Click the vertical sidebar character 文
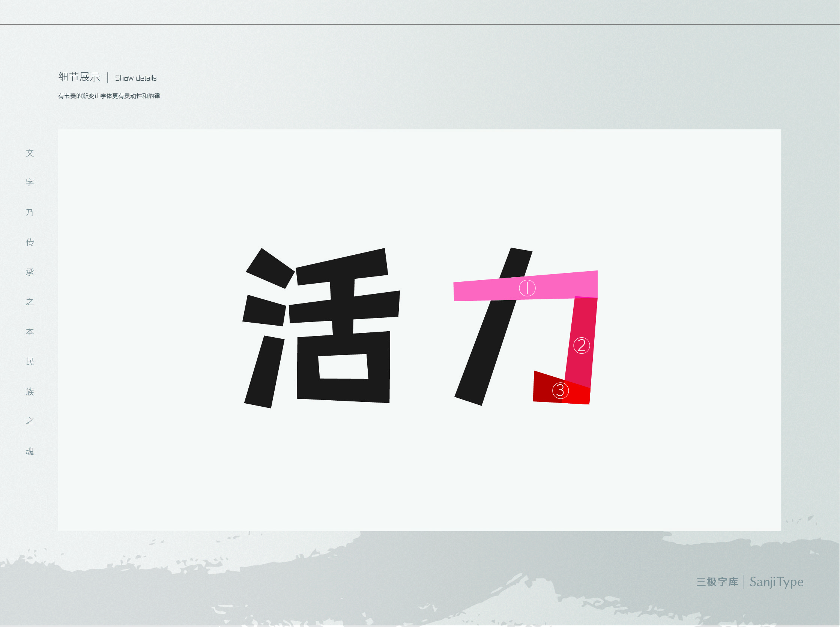 [x=30, y=153]
